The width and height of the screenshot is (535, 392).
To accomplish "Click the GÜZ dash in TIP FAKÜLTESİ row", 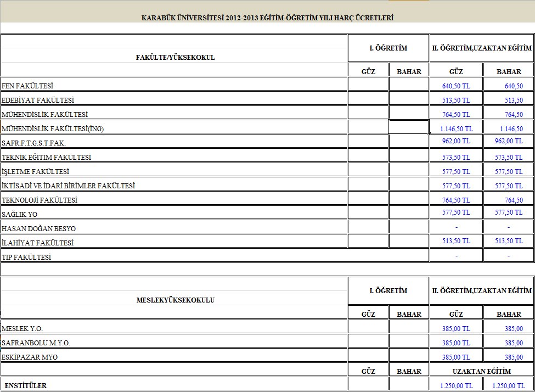I will (457, 256).
